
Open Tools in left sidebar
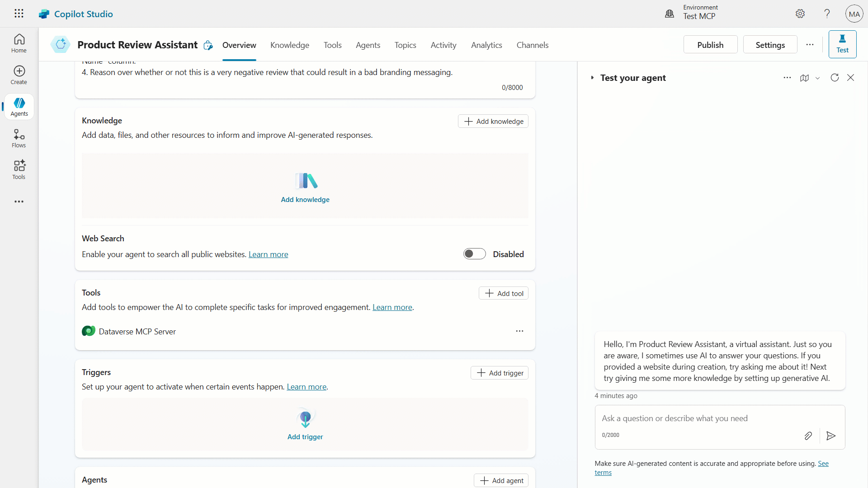point(19,170)
